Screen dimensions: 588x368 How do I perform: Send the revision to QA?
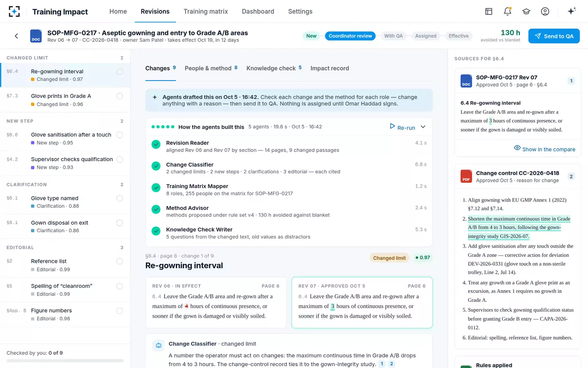coord(554,36)
